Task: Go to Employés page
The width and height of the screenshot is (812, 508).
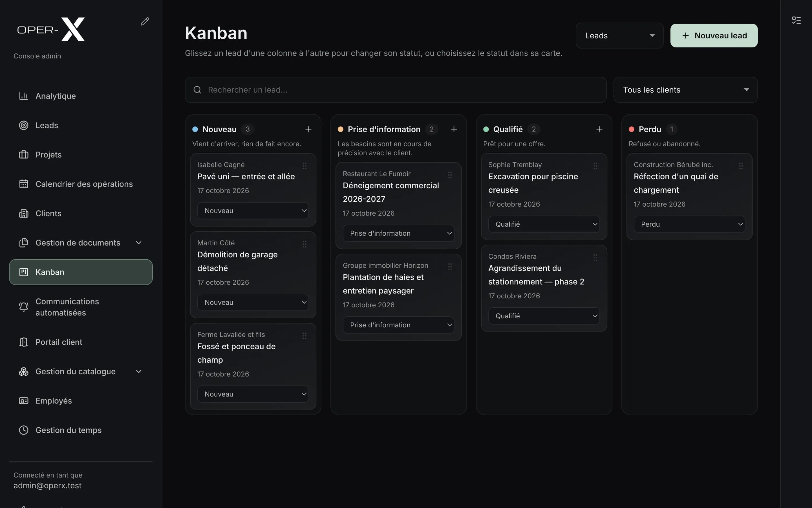Action: tap(81, 401)
